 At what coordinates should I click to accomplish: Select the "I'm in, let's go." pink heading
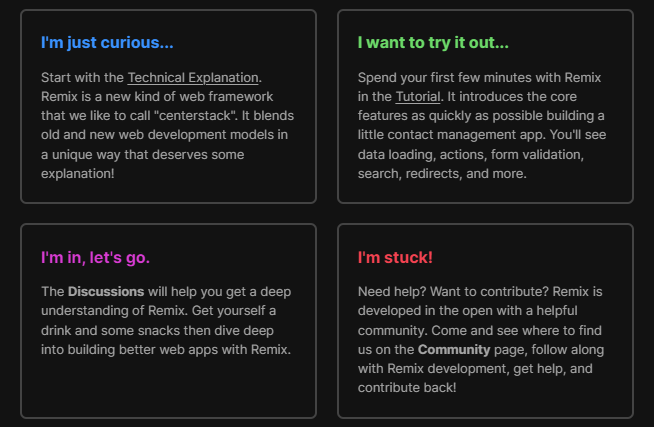point(95,258)
